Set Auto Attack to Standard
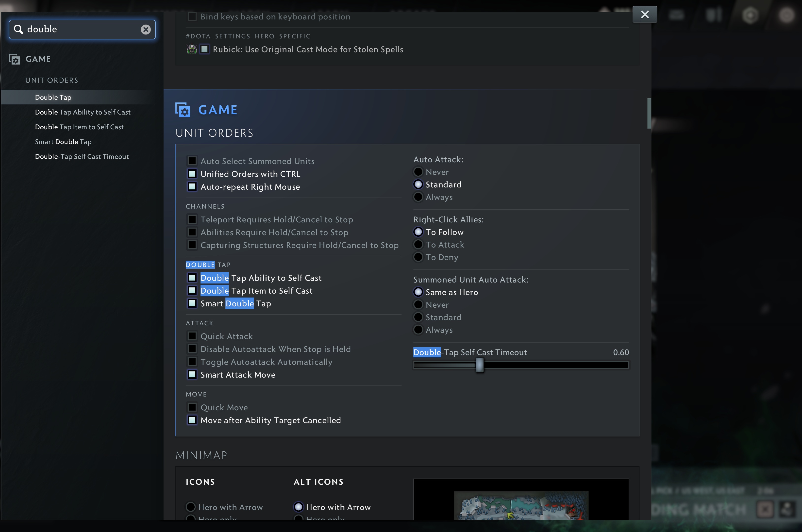This screenshot has height=532, width=802. [418, 184]
